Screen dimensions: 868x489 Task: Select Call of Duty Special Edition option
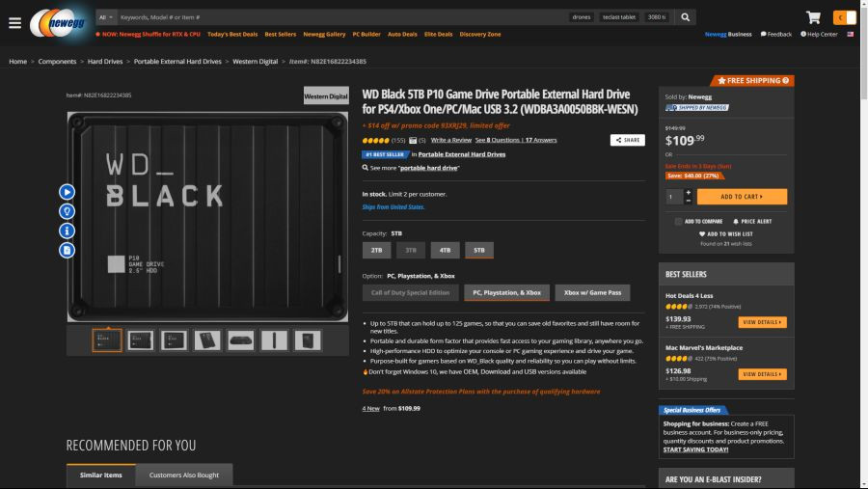[410, 293]
